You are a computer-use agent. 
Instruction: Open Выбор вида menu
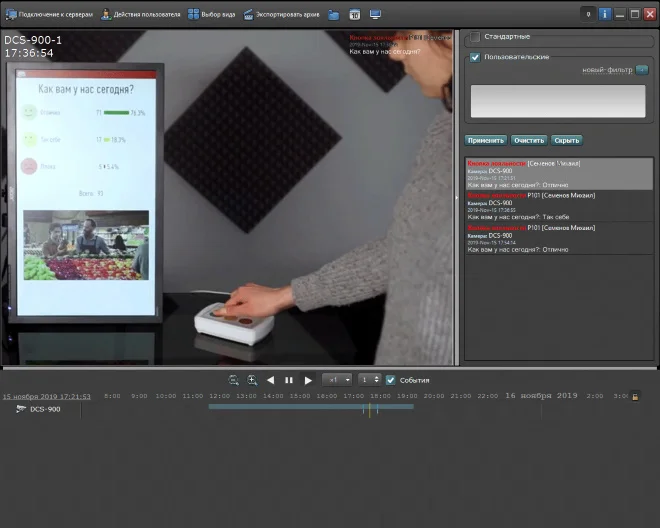pos(211,15)
